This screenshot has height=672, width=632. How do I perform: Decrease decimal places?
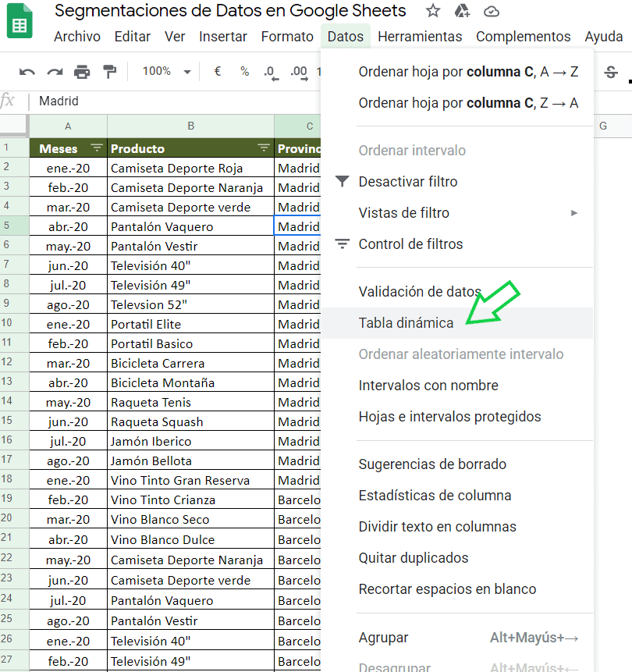tap(272, 73)
